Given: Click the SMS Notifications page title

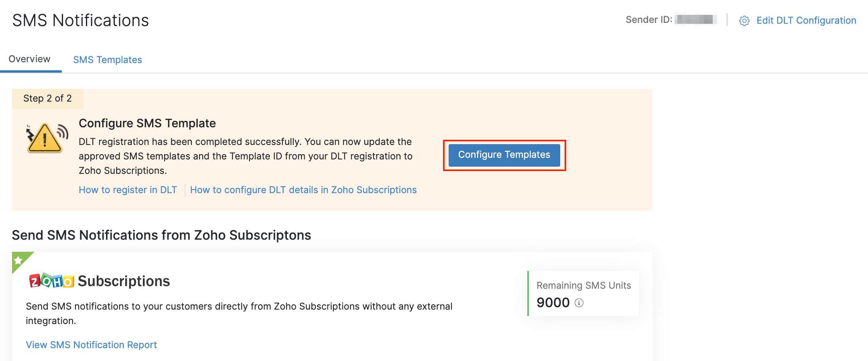Looking at the screenshot, I should [81, 20].
